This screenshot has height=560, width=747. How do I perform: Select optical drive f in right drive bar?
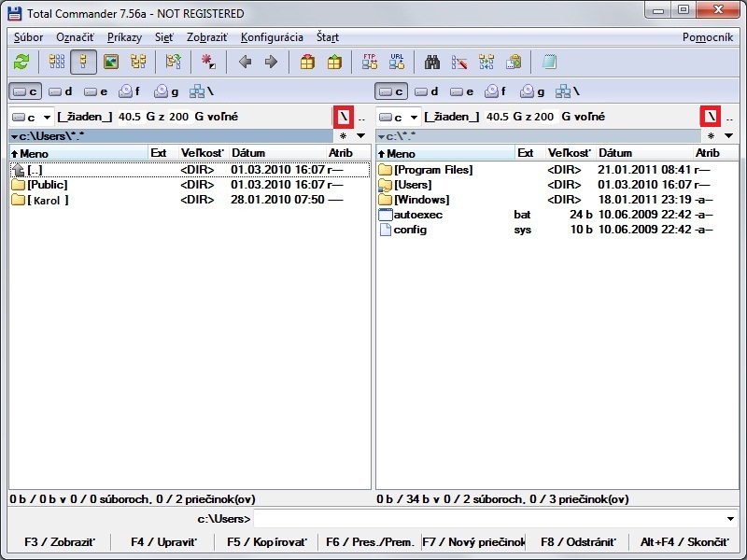tap(496, 91)
